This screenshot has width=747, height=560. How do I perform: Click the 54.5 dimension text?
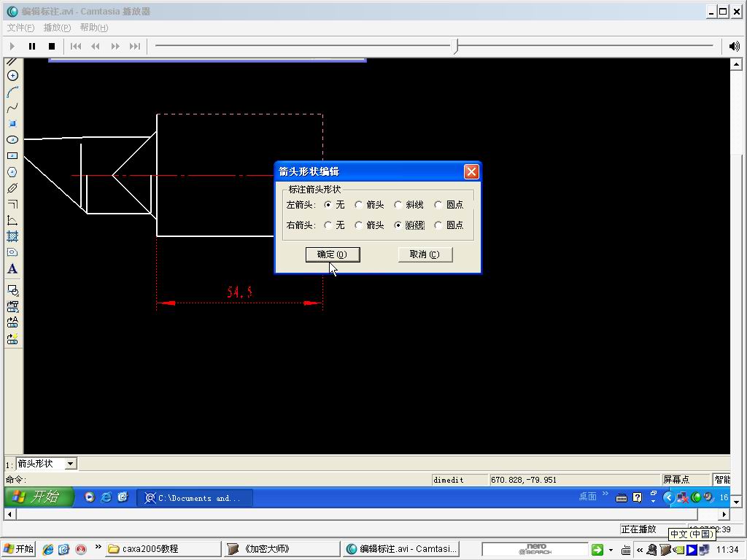(239, 292)
